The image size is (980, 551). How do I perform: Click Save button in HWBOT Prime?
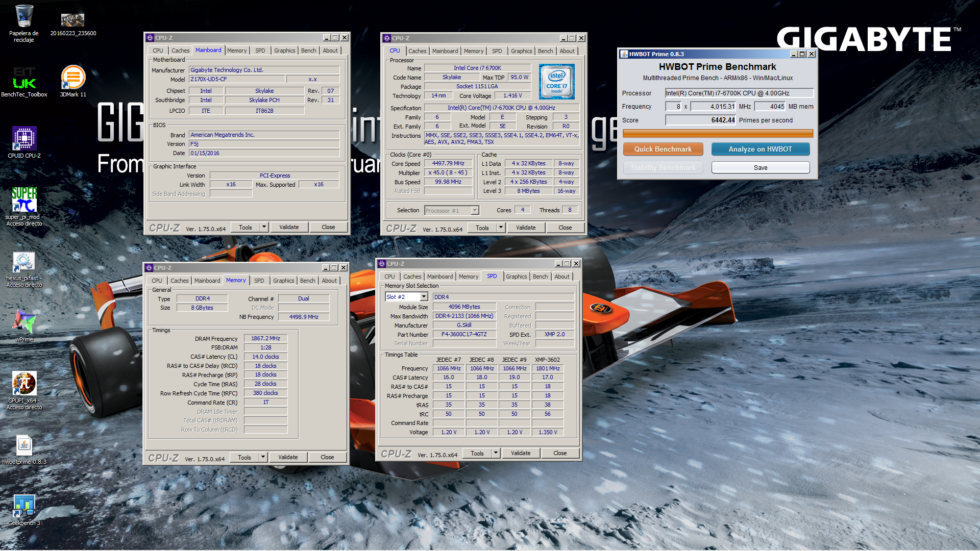pos(761,167)
